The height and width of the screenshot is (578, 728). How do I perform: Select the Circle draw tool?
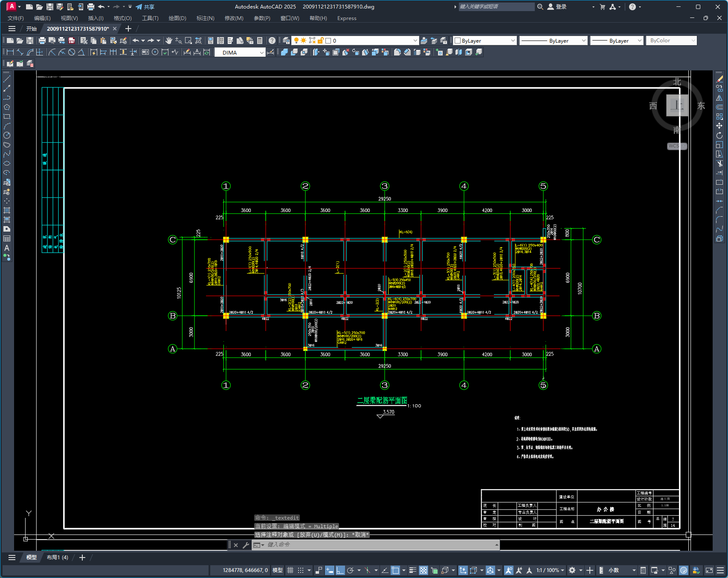(7, 135)
